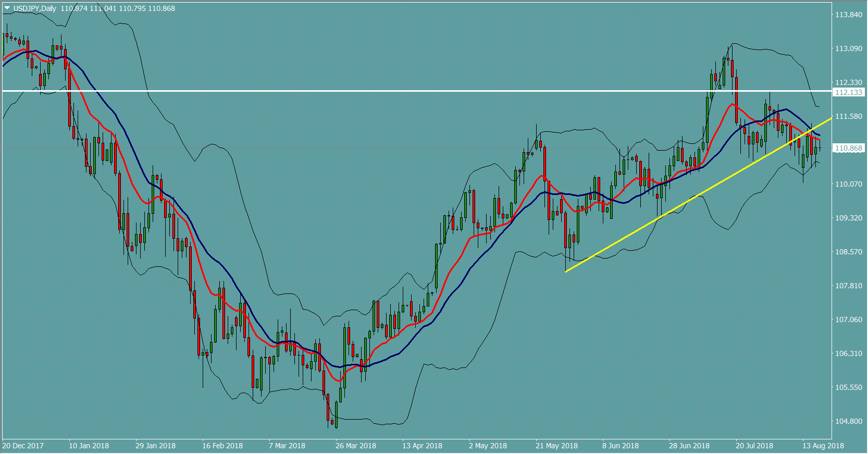The height and width of the screenshot is (454, 868).
Task: Select the upper-right end of yellow trendline
Action: click(x=830, y=119)
